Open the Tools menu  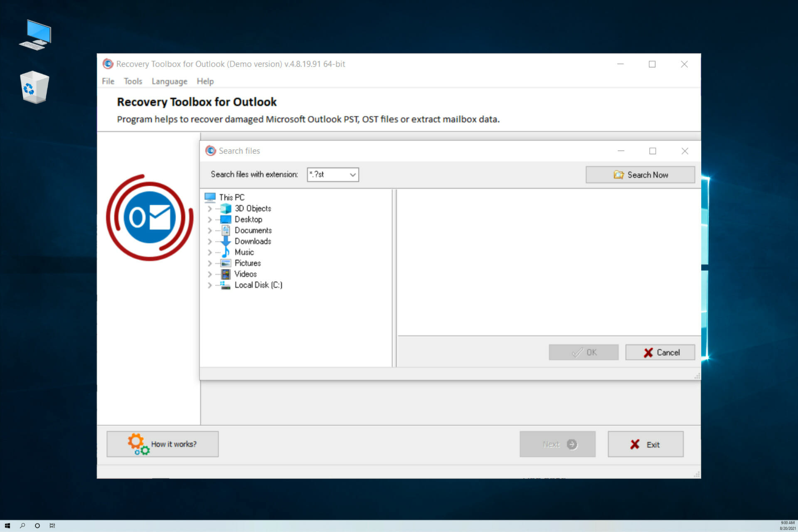pyautogui.click(x=133, y=81)
